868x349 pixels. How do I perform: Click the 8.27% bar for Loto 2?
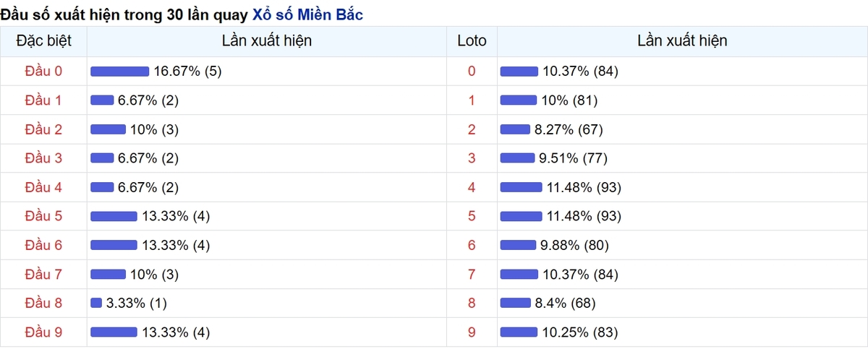tap(515, 129)
